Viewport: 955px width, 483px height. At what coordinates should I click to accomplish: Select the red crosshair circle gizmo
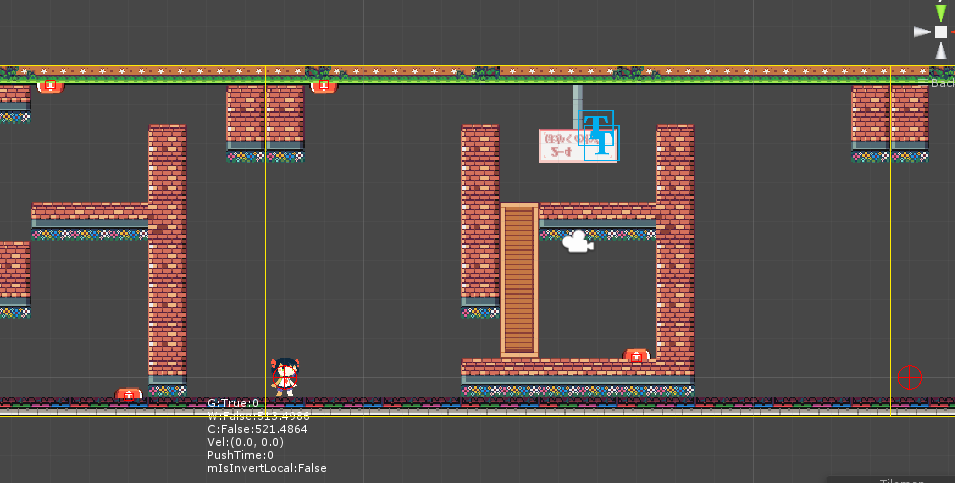point(909,378)
